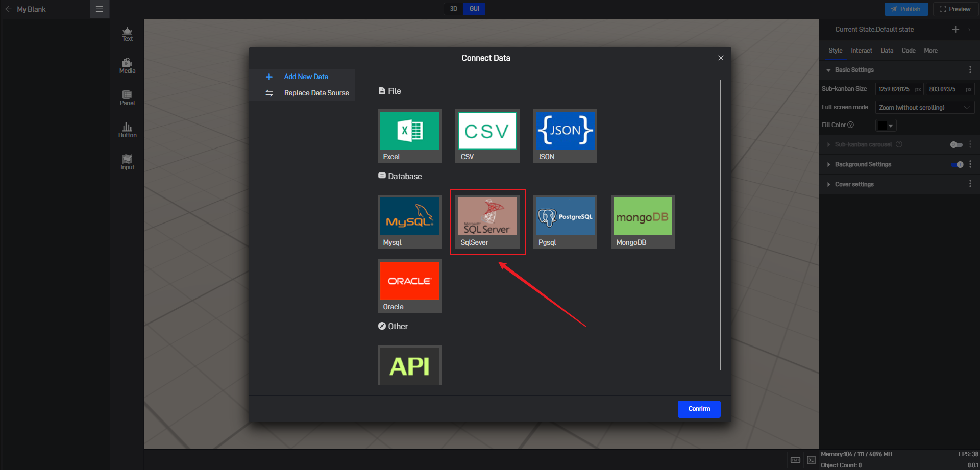Open the Data tab
The width and height of the screenshot is (980, 470).
point(887,51)
